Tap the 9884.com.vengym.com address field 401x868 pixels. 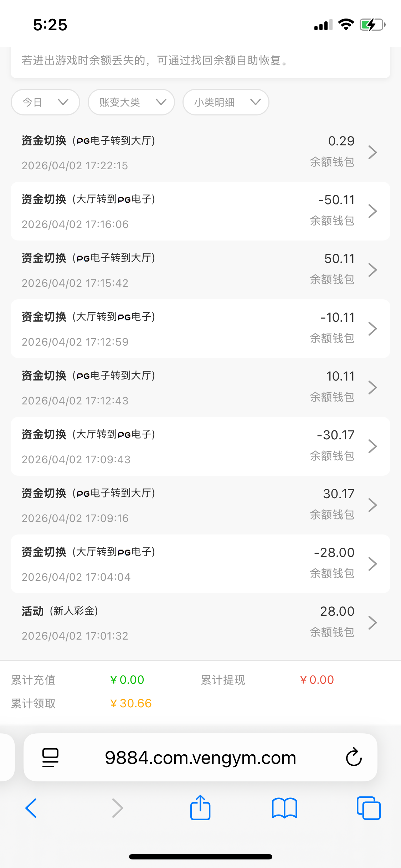tap(200, 757)
